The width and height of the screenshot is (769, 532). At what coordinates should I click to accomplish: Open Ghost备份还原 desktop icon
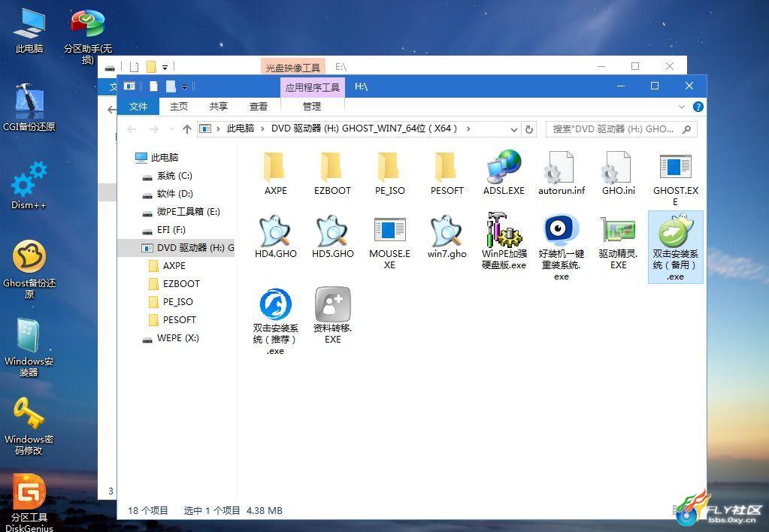pos(29,269)
